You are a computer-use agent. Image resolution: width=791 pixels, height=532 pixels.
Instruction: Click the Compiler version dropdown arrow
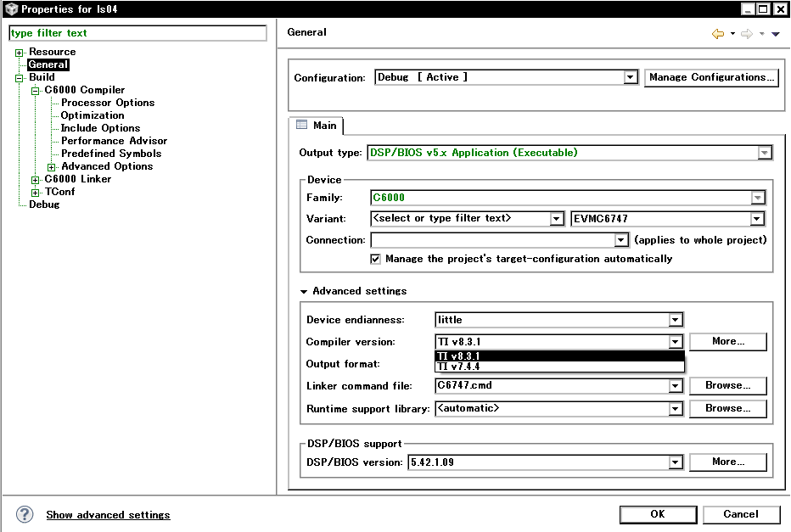[x=676, y=342]
